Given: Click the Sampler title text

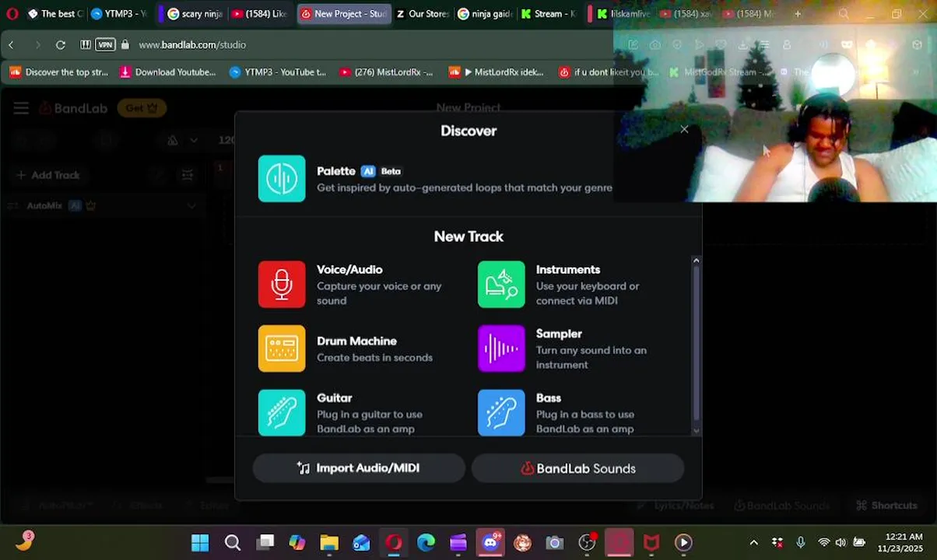Looking at the screenshot, I should click(559, 334).
